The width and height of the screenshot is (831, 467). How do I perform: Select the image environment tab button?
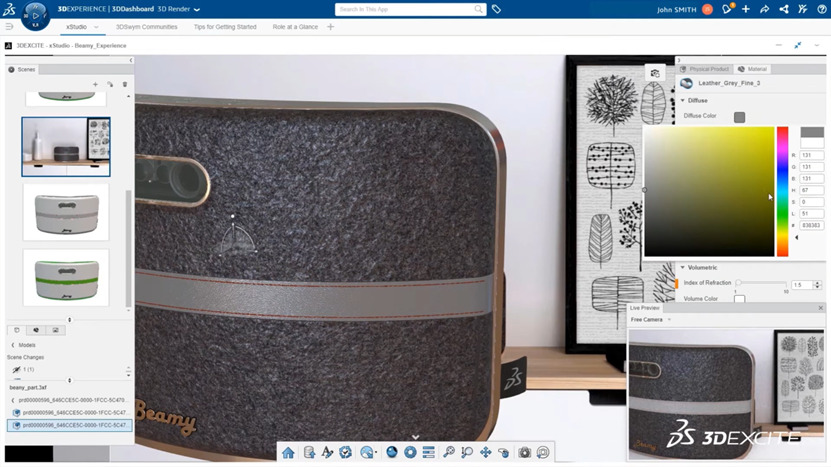click(56, 330)
